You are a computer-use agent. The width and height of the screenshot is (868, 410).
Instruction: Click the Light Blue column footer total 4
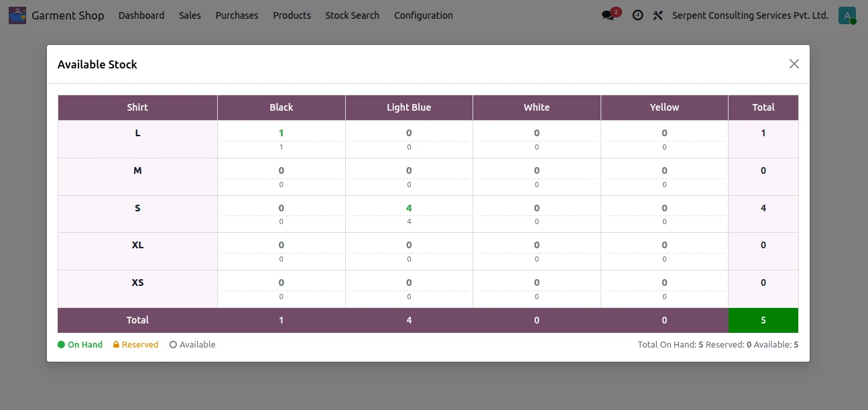[x=409, y=320]
